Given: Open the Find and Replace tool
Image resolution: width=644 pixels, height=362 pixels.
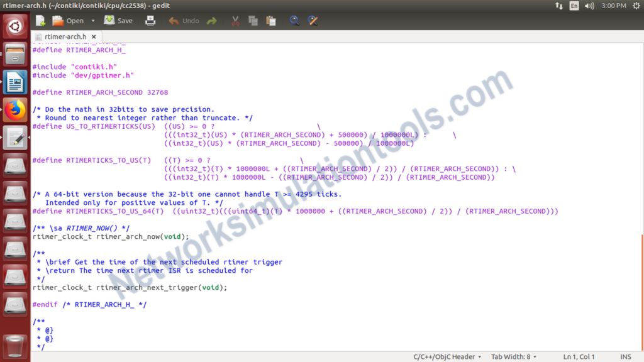Looking at the screenshot, I should 313,20.
